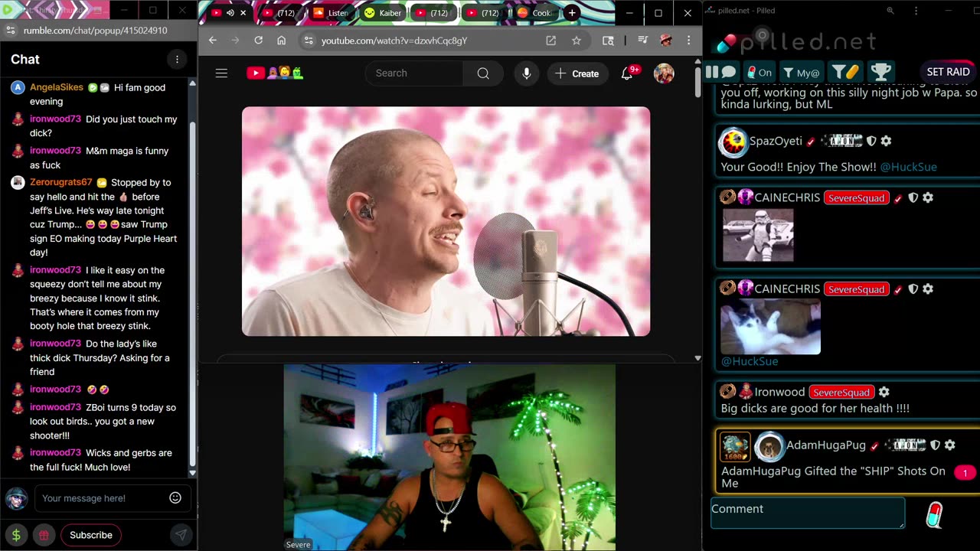
Task: Go to the browser home page
Action: pos(281,41)
